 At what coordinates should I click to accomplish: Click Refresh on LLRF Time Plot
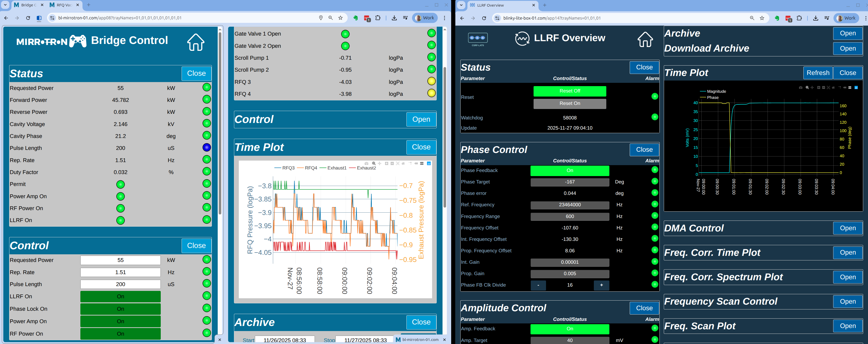tap(818, 73)
